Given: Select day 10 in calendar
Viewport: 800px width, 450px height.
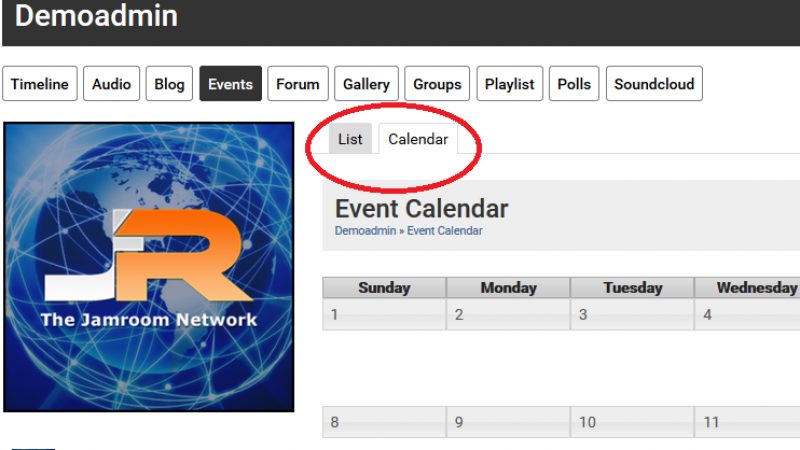Looking at the screenshot, I should (632, 422).
